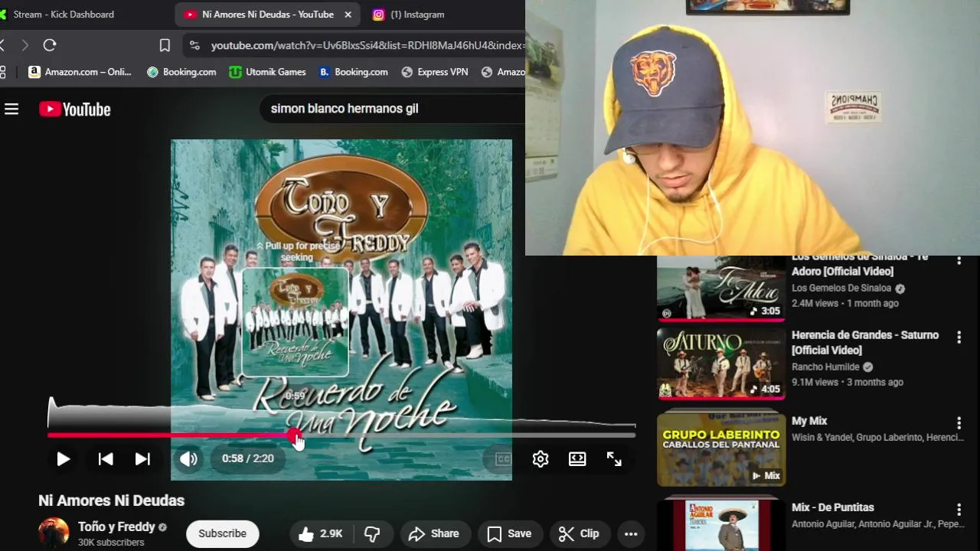The image size is (980, 551).
Task: Skip to next video
Action: coord(142,458)
